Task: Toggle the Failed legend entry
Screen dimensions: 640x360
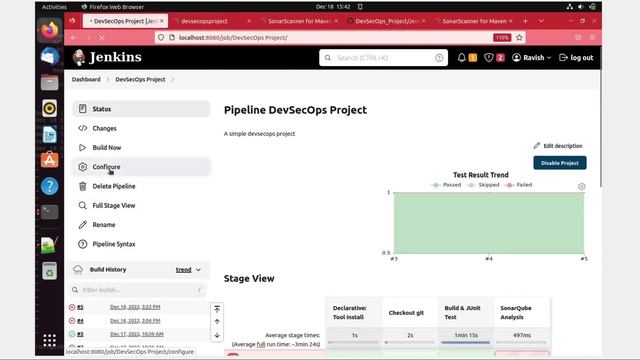Action: click(x=519, y=185)
